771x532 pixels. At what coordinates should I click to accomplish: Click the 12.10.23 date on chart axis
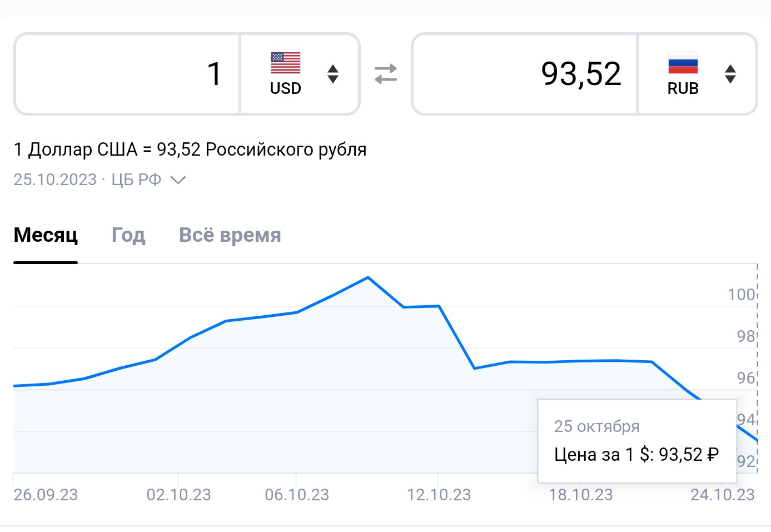click(439, 495)
